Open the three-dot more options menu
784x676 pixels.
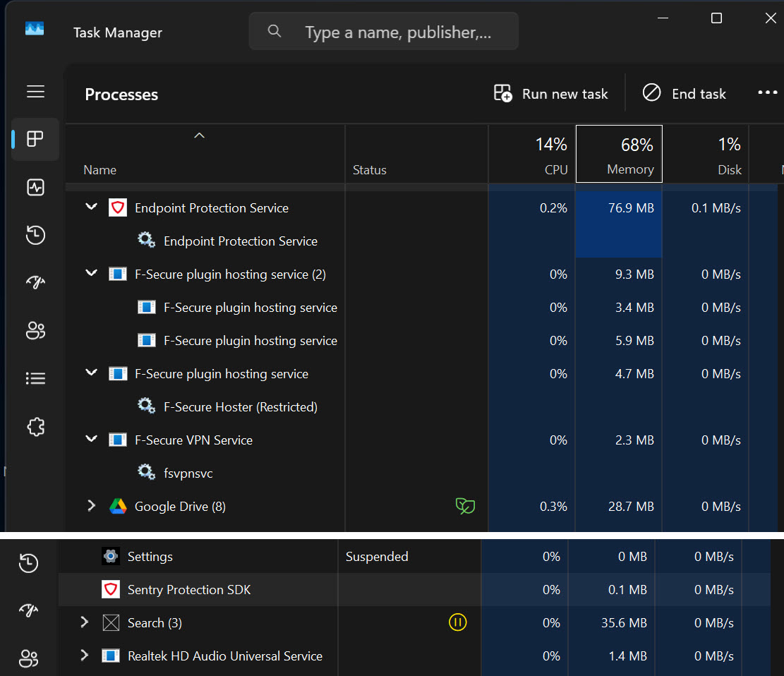pyautogui.click(x=767, y=93)
